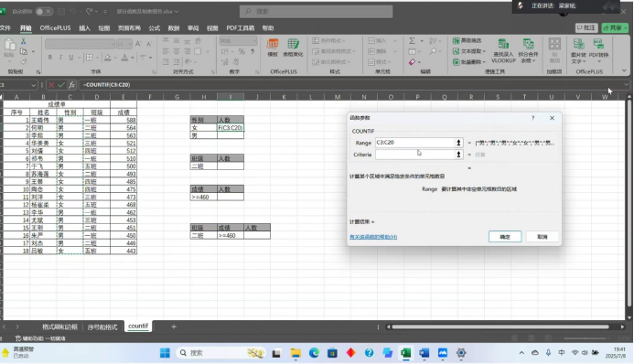Image resolution: width=634 pixels, height=364 pixels.
Task: Click the 共享 Share button
Action: [615, 27]
